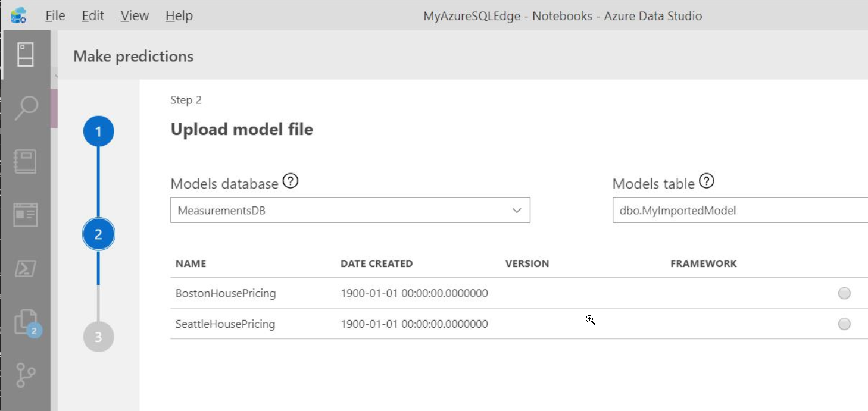Viewport: 868px width, 411px height.
Task: Click the BostonHousePricing model name
Action: (226, 293)
